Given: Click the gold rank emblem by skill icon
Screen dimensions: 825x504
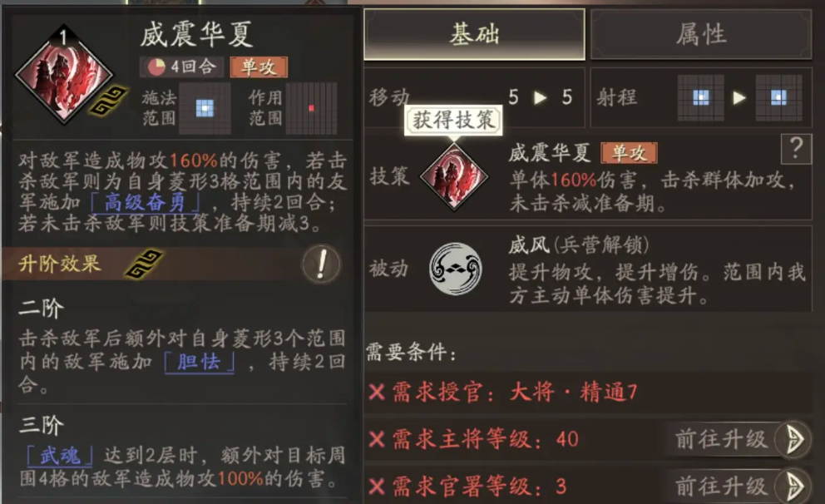Looking at the screenshot, I should click(x=108, y=100).
